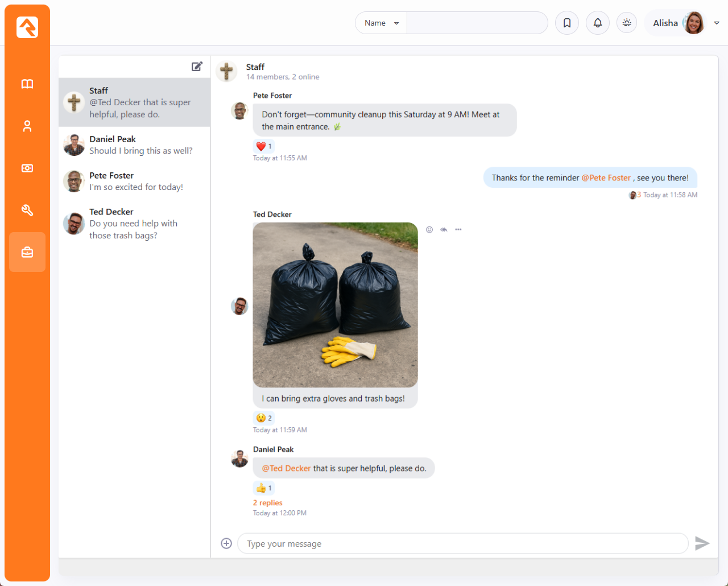
Task: Open more options on Ted Decker's message
Action: tap(458, 230)
